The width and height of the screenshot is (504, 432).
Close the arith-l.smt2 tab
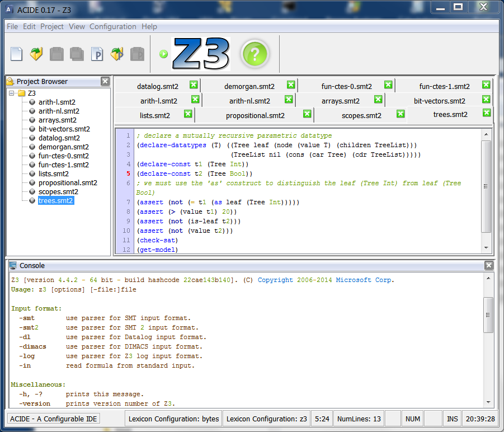(x=195, y=99)
